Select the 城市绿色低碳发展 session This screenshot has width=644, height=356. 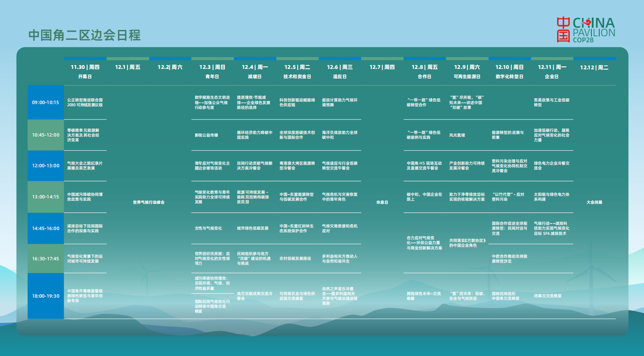(x=253, y=228)
